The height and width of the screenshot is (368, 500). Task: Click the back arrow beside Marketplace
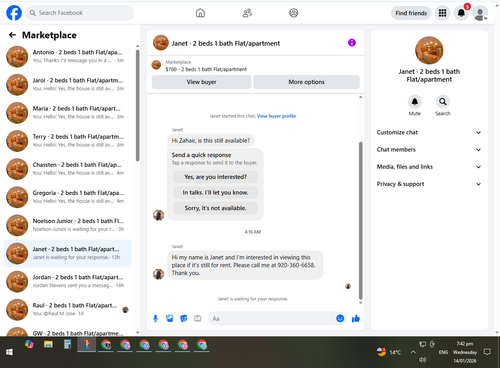13,35
